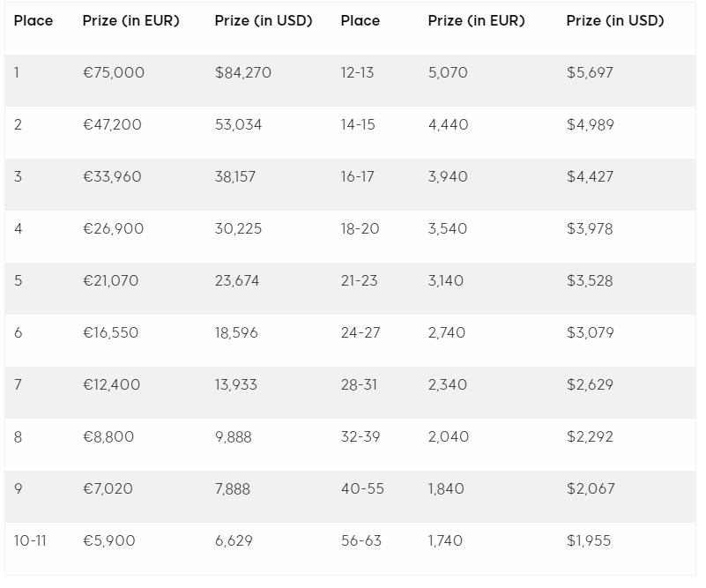Click the place range 56-63 cell
706x588 pixels.
361,541
